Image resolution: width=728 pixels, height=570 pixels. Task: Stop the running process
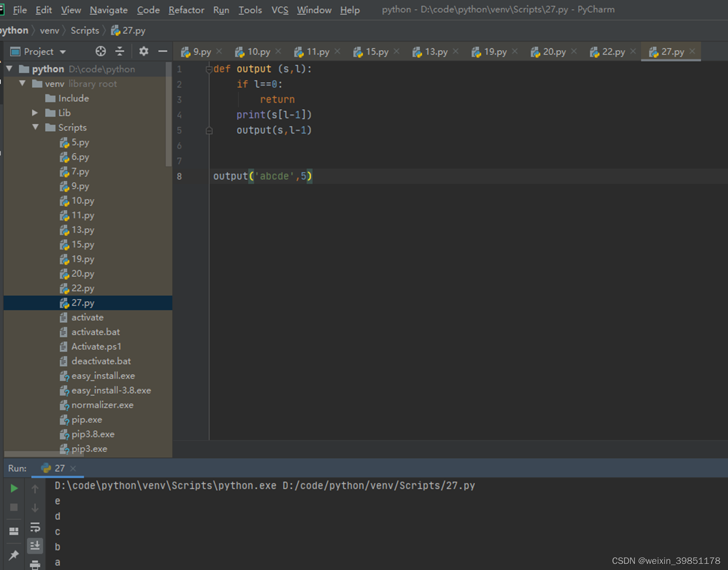(14, 507)
